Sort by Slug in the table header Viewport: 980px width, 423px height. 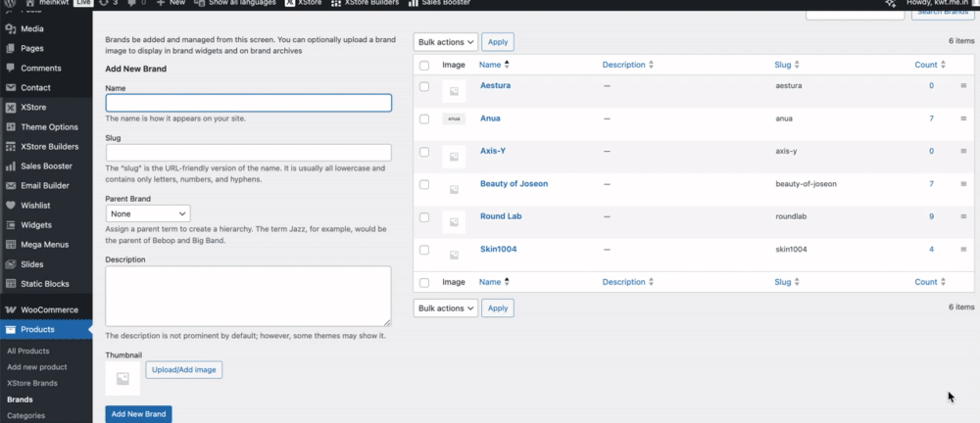point(787,65)
